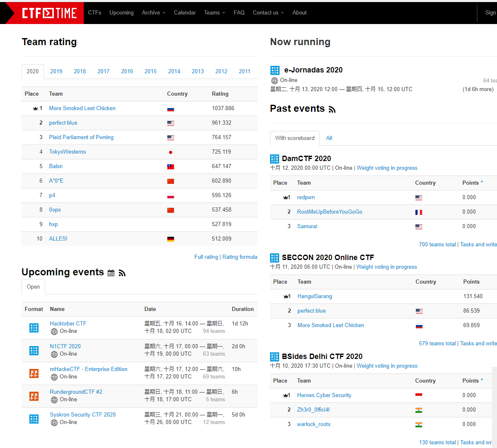Open the FAQ menu item

click(x=239, y=13)
